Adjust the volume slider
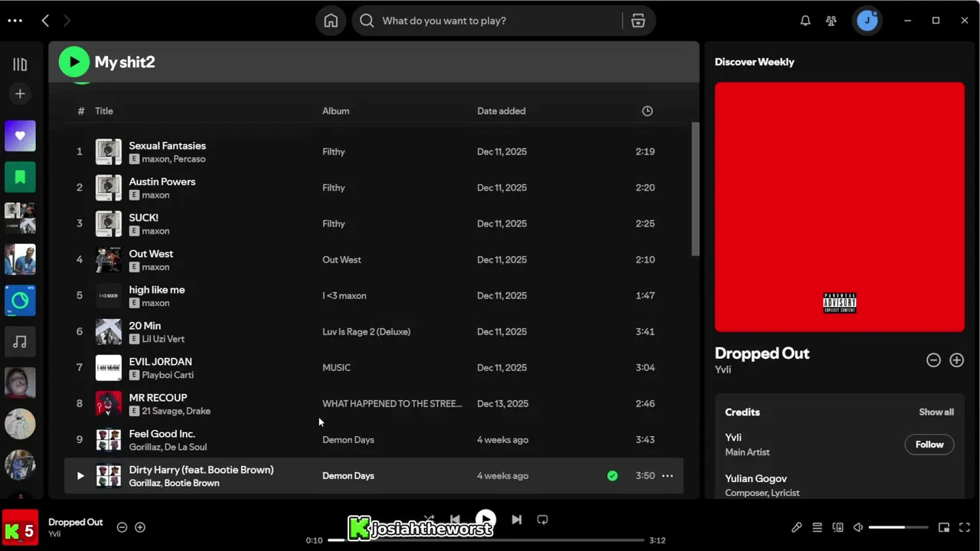Image resolution: width=980 pixels, height=551 pixels. (899, 527)
